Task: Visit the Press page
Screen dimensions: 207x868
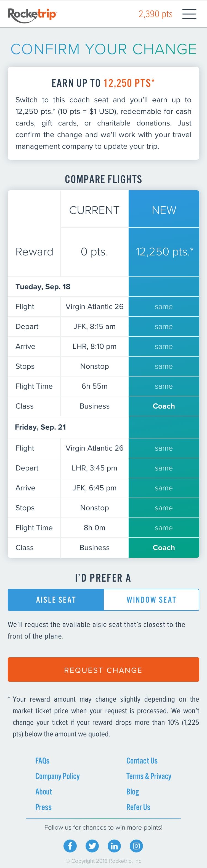Action: coord(43,807)
